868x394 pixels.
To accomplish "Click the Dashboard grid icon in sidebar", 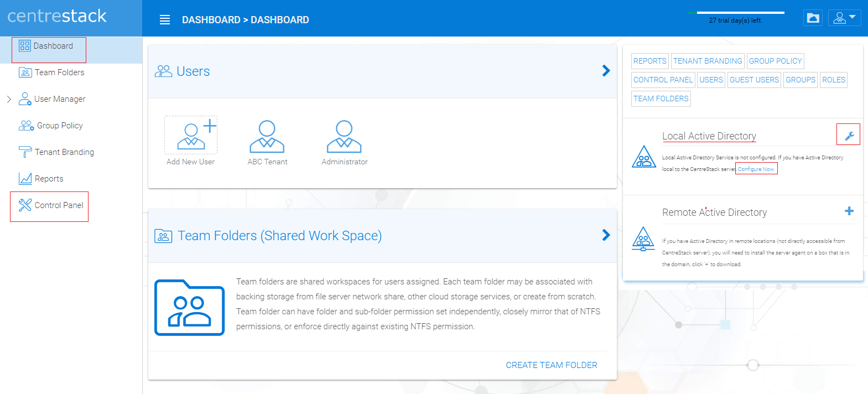I will point(25,46).
